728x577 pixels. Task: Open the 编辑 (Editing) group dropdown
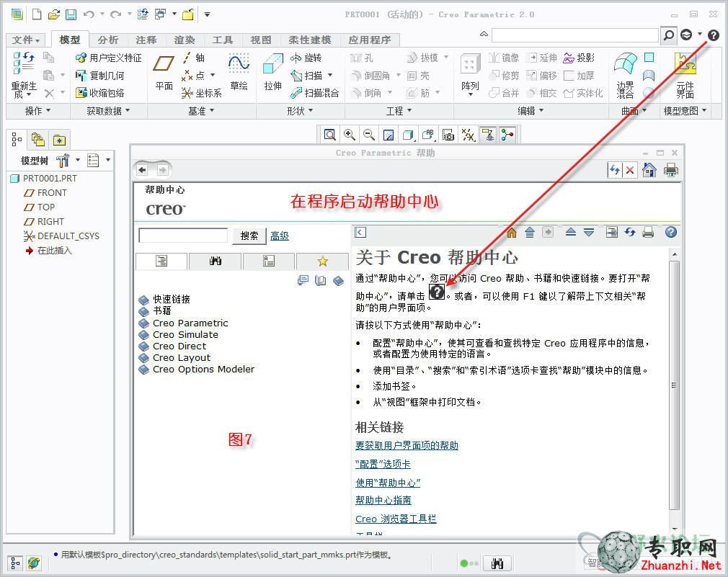[x=531, y=111]
